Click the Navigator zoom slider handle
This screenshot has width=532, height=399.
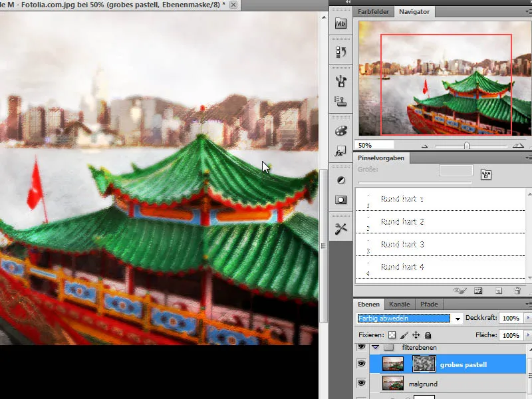467,145
